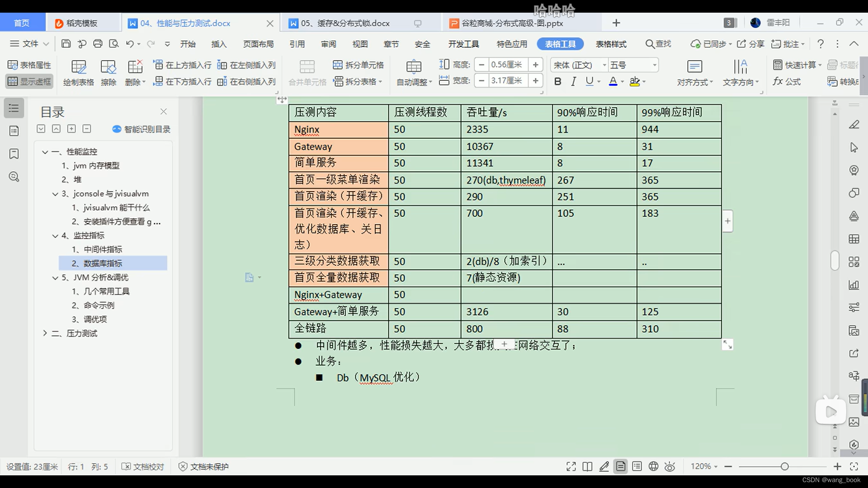
Task: Switch to the reading layout view icon
Action: click(587, 466)
